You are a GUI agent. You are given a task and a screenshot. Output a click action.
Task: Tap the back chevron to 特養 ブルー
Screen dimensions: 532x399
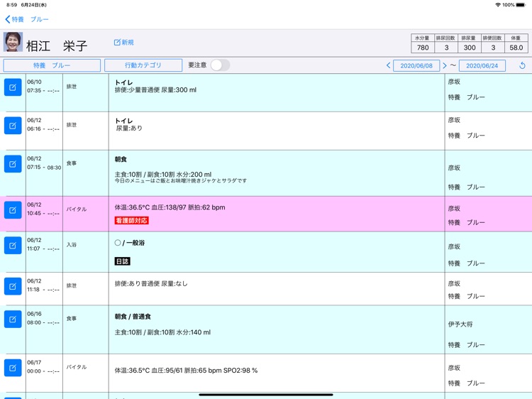pyautogui.click(x=8, y=19)
